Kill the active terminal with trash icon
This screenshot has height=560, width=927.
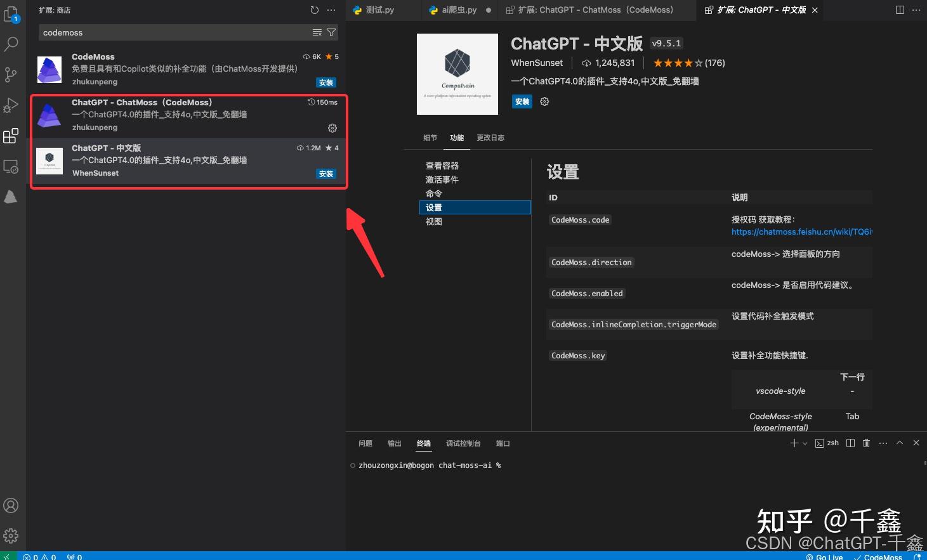coord(866,443)
